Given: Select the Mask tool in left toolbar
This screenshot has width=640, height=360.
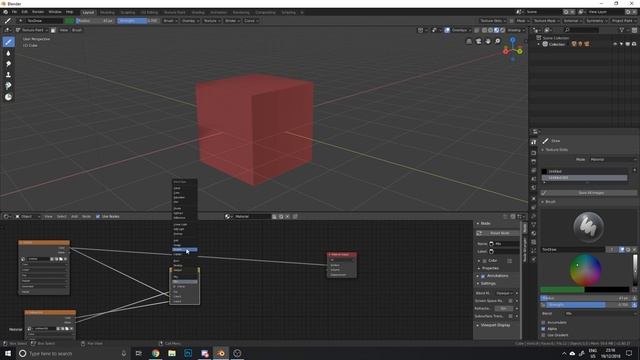Looking at the screenshot, I should click(x=8, y=97).
